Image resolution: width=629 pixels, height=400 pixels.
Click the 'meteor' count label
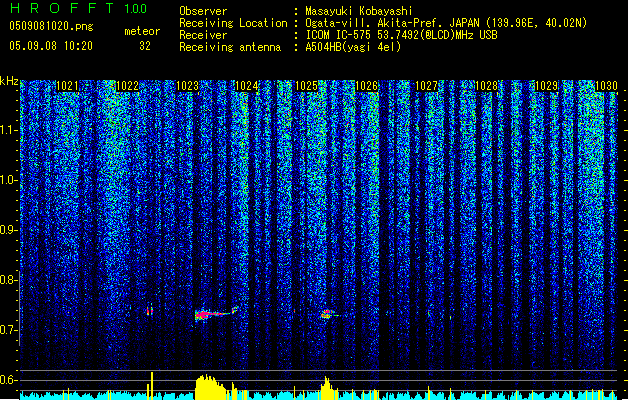pyautogui.click(x=142, y=31)
